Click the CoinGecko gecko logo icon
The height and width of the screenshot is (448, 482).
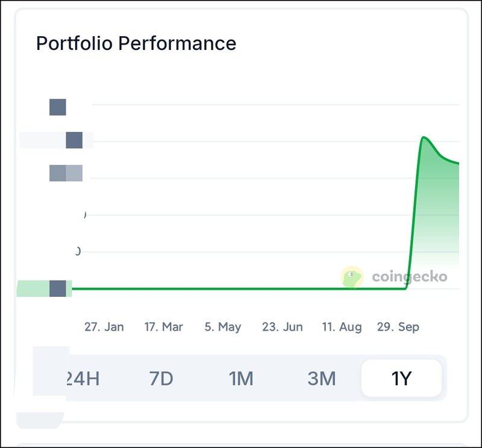pos(352,277)
